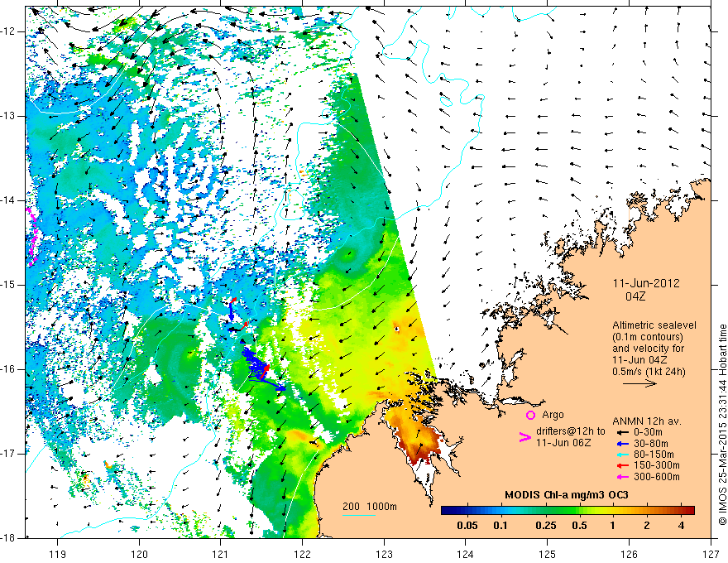The height and width of the screenshot is (563, 728).
Task: Click longitude axis label 123
Action: 384,554
